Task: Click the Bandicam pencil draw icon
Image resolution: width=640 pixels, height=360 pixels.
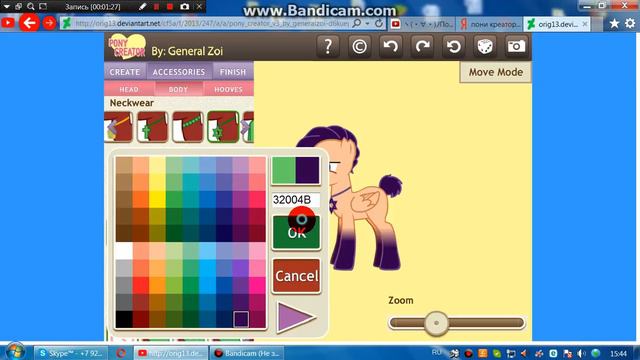Action: (142, 7)
